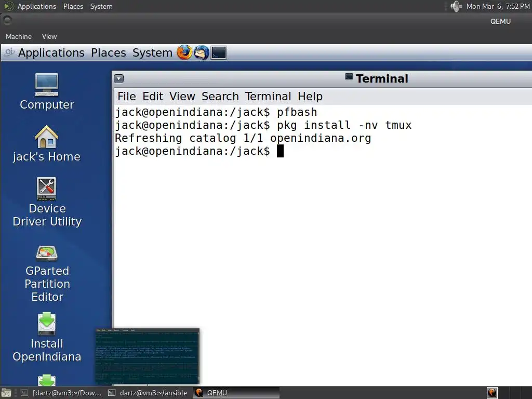Open the Computer desktop icon
The width and height of the screenshot is (532, 399).
pyautogui.click(x=47, y=91)
